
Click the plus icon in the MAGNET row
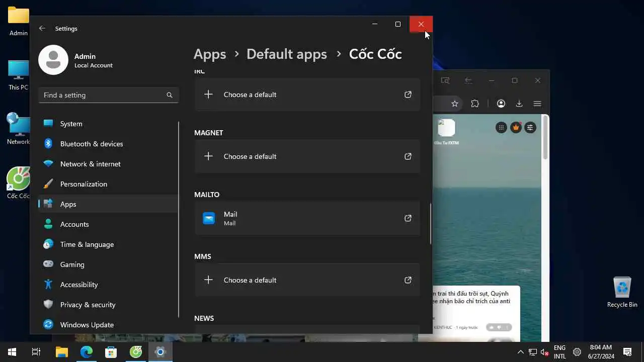click(x=208, y=156)
